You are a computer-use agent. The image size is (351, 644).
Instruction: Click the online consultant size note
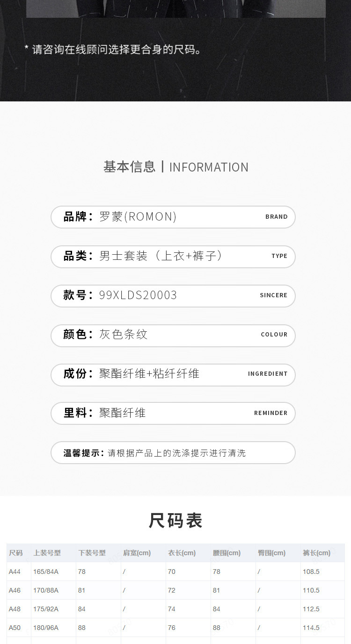113,49
